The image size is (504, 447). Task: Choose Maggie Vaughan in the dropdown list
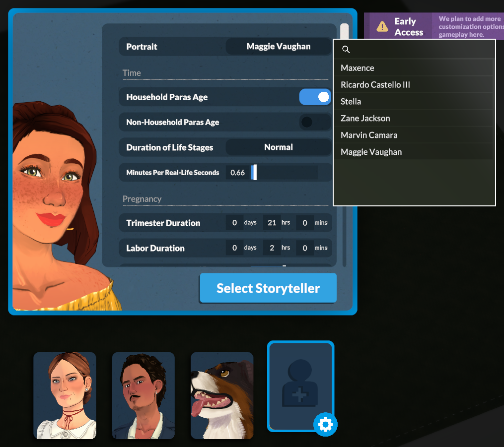coord(413,152)
